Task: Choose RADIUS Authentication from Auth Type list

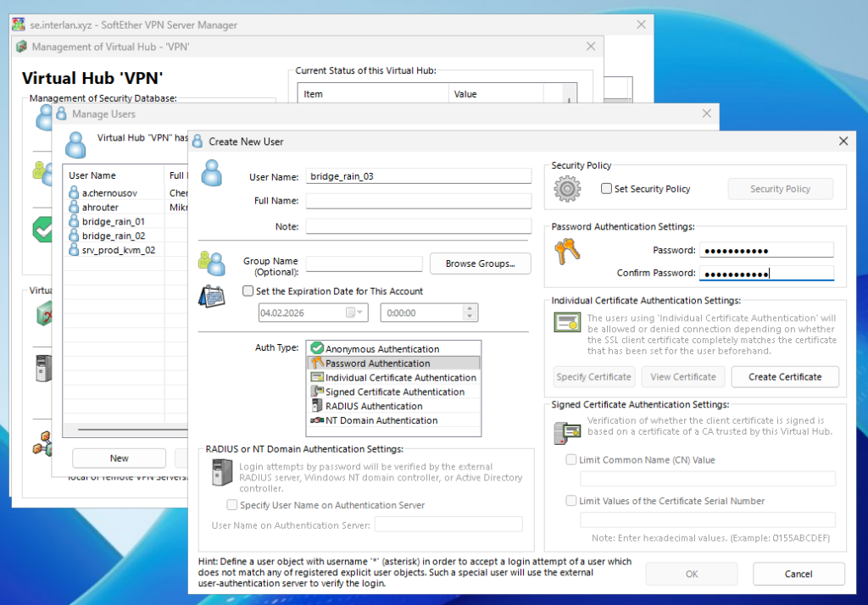Action: (374, 406)
